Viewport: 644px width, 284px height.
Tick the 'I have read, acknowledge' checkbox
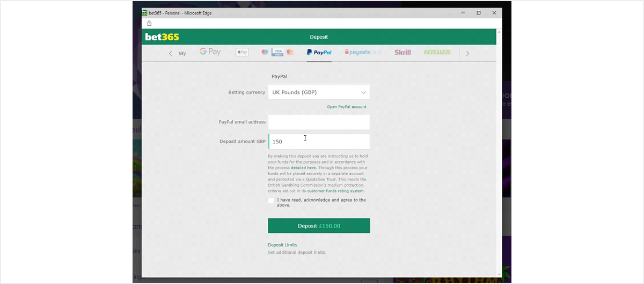click(271, 200)
